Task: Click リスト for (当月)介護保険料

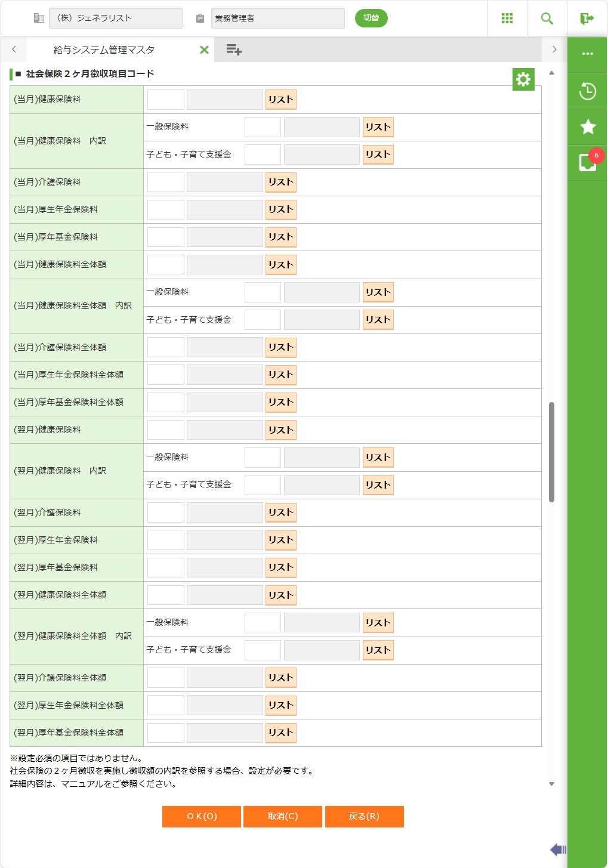Action: coord(280,182)
